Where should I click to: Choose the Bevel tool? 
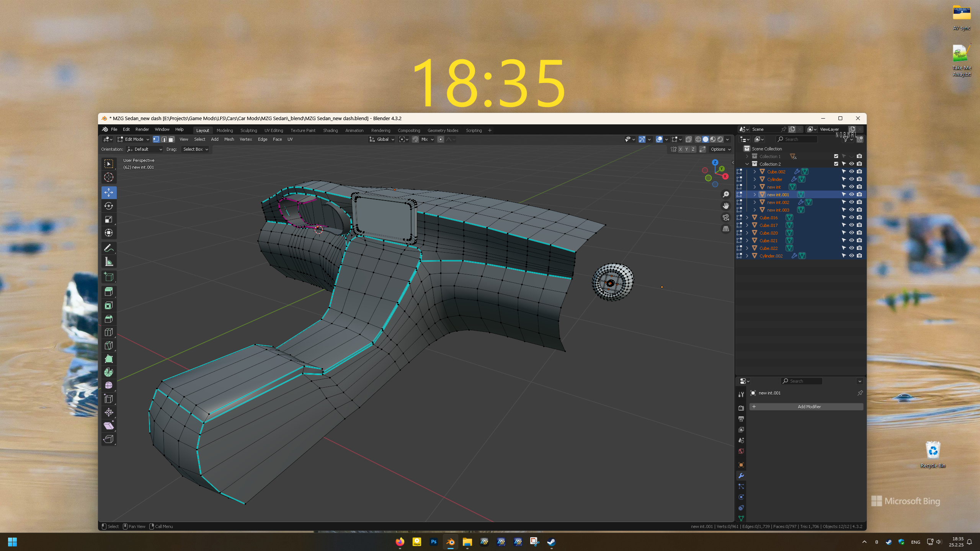click(x=109, y=319)
